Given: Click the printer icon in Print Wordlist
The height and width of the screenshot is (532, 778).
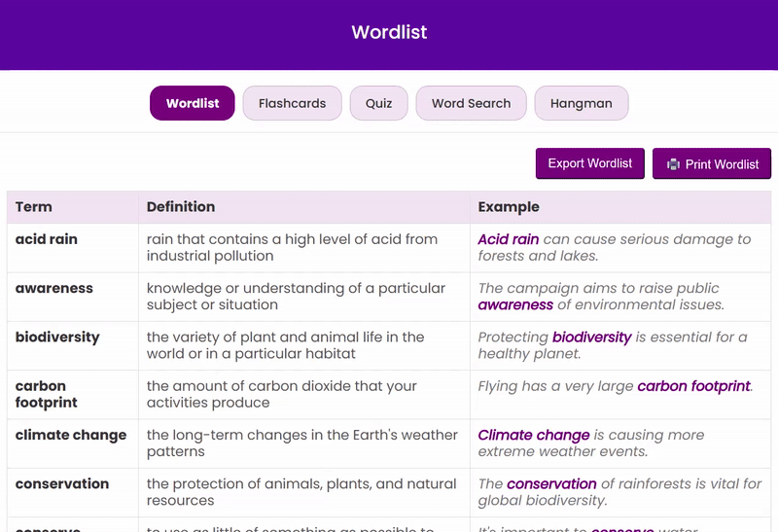Looking at the screenshot, I should [x=673, y=164].
